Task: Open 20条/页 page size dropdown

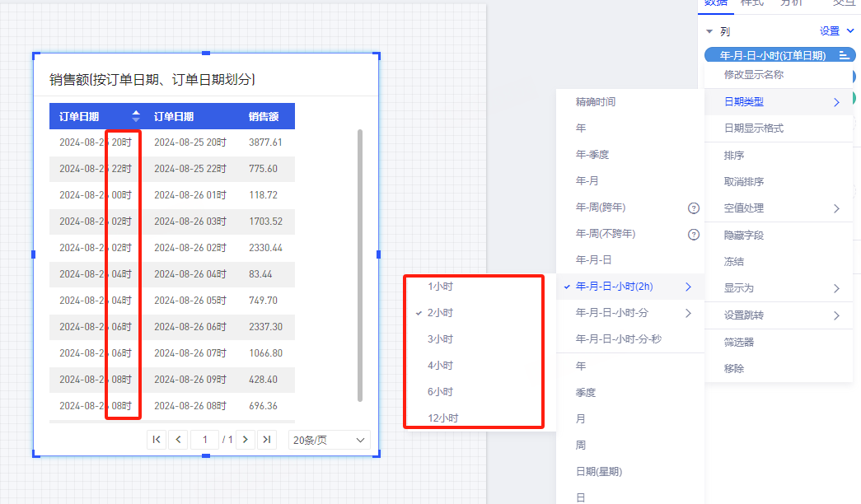Action: (329, 441)
